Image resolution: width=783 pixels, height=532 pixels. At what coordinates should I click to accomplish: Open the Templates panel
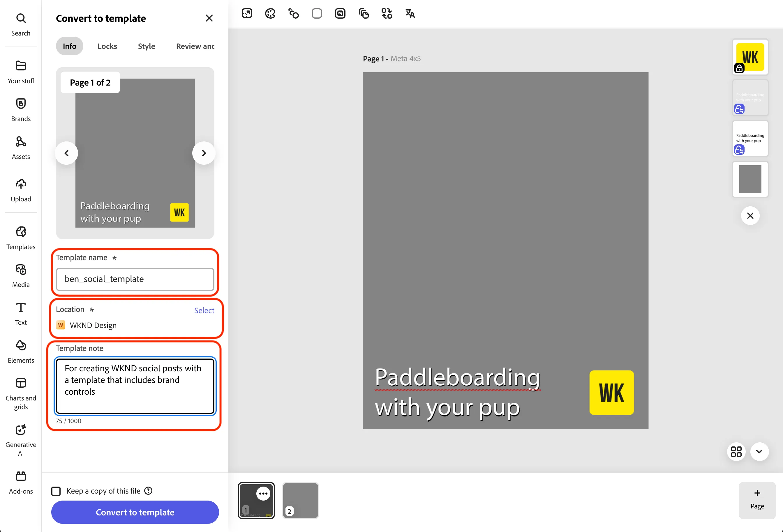tap(21, 238)
